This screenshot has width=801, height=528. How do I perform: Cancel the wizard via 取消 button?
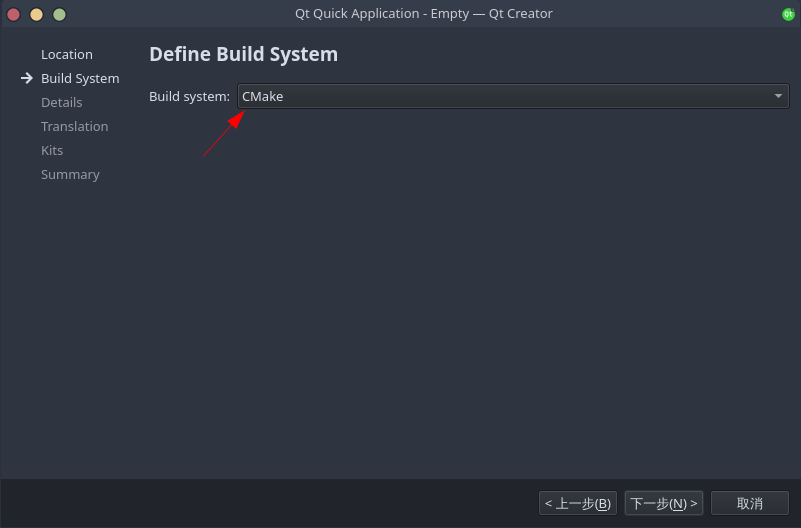(x=750, y=503)
